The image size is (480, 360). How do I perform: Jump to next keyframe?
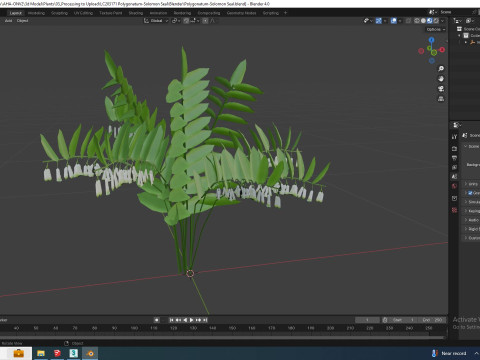pyautogui.click(x=198, y=320)
